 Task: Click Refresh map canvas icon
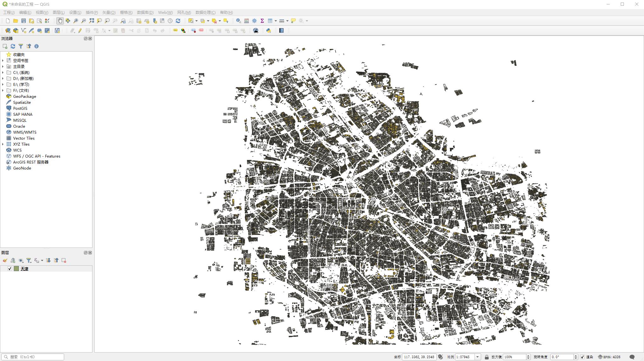tap(178, 21)
